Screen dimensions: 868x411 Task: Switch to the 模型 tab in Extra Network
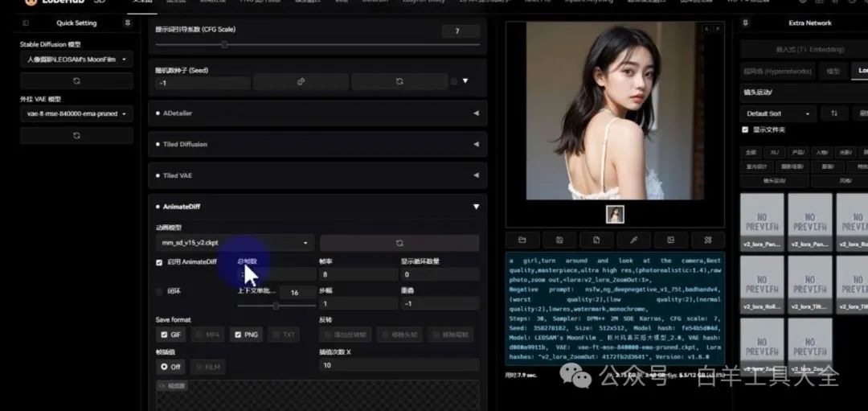point(833,71)
